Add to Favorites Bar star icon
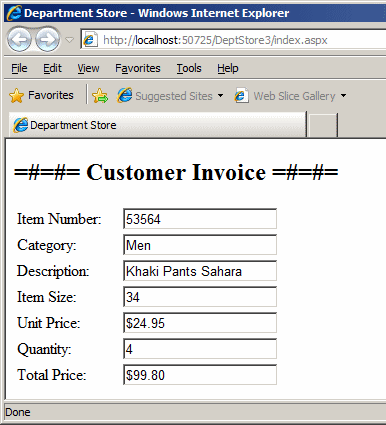 coord(100,96)
